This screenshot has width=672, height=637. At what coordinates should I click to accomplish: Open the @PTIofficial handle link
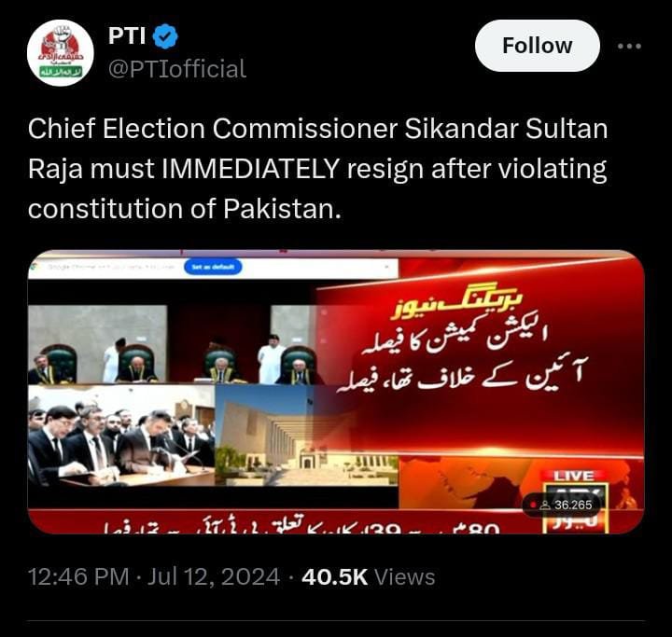click(177, 68)
